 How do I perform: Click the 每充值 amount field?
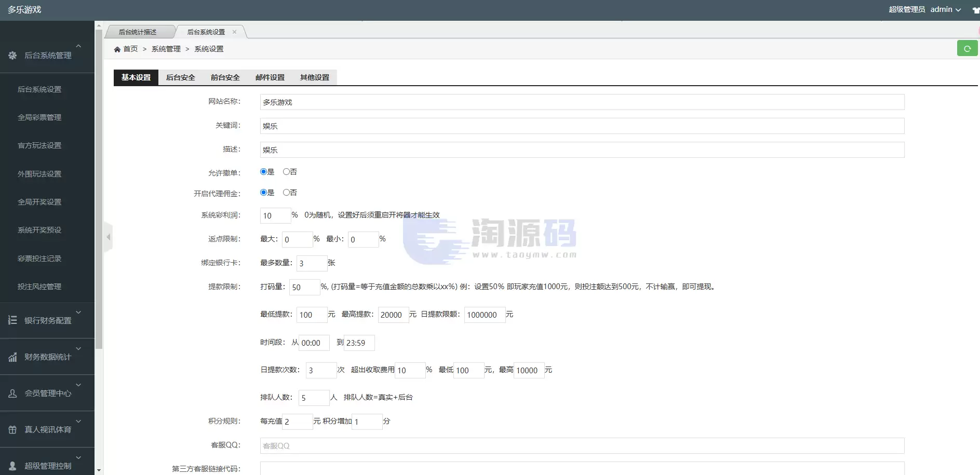click(297, 422)
